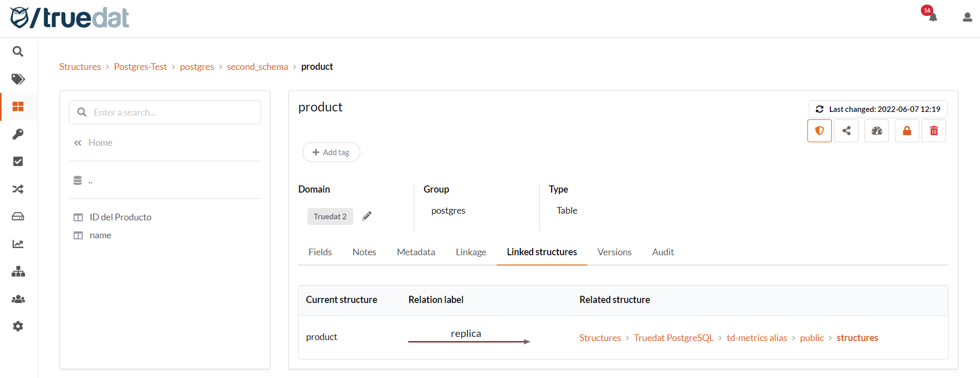Click the dashboard gauge icon button
The width and height of the screenshot is (980, 378).
pos(877,131)
